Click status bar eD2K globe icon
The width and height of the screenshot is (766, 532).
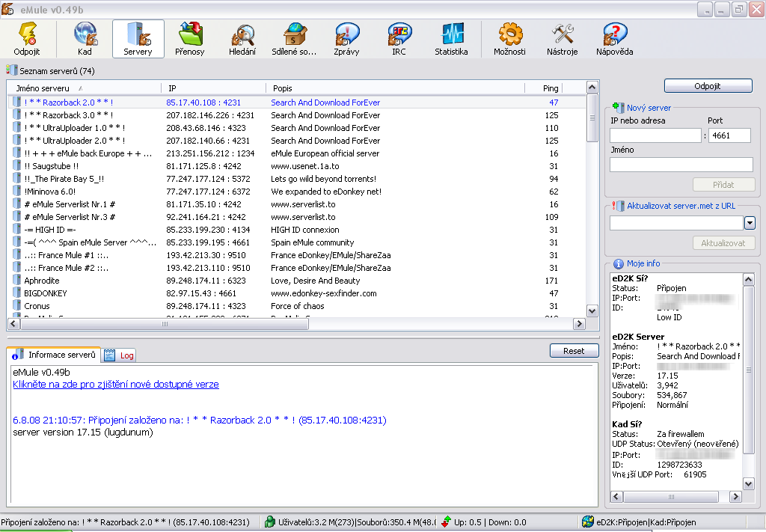click(x=588, y=522)
